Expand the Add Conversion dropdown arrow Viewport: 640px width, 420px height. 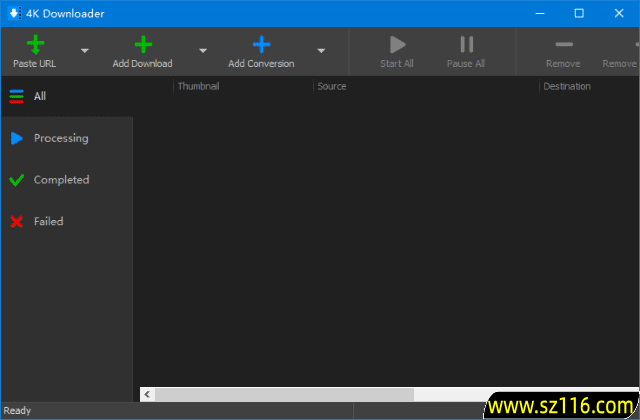[x=321, y=50]
